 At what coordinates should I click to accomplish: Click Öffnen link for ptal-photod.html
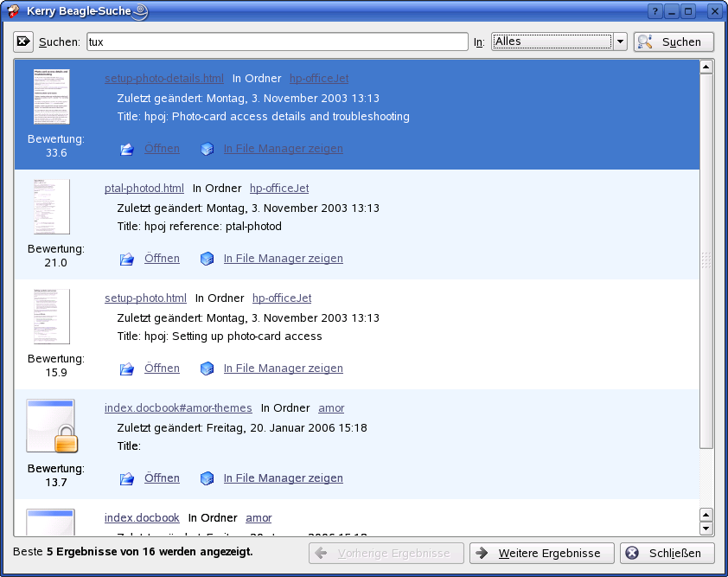(162, 258)
